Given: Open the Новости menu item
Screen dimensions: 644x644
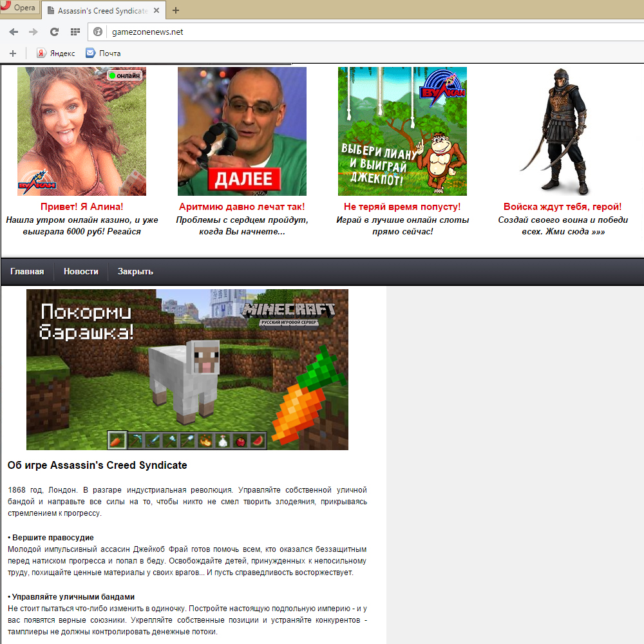Looking at the screenshot, I should 81,272.
